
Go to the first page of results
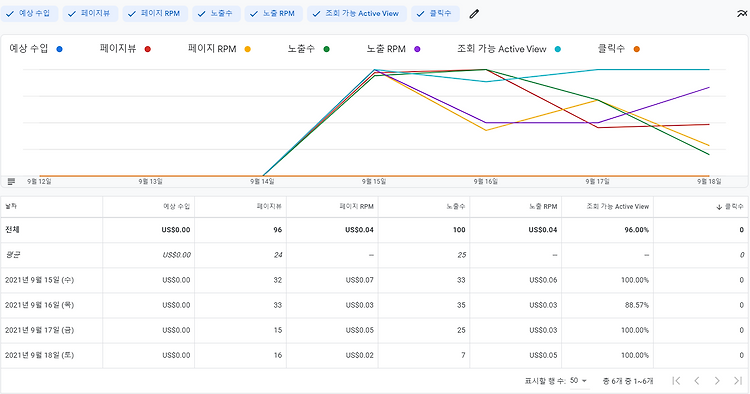pos(676,381)
